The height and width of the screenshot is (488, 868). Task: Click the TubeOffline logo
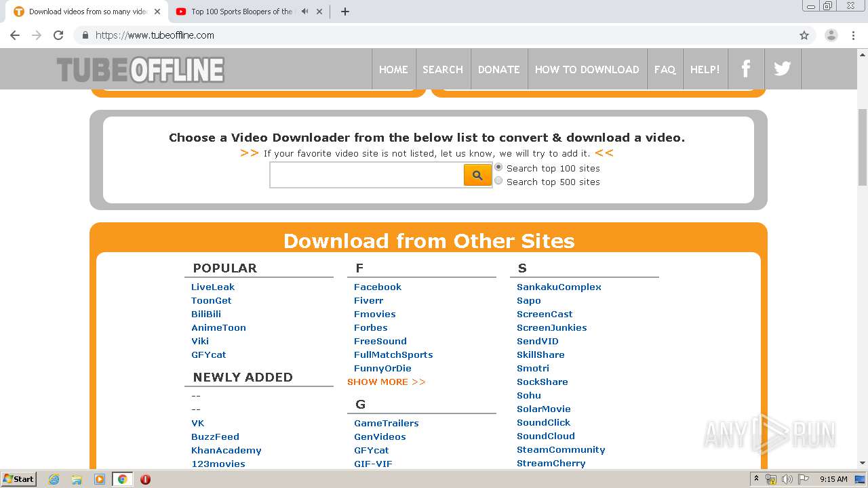140,69
